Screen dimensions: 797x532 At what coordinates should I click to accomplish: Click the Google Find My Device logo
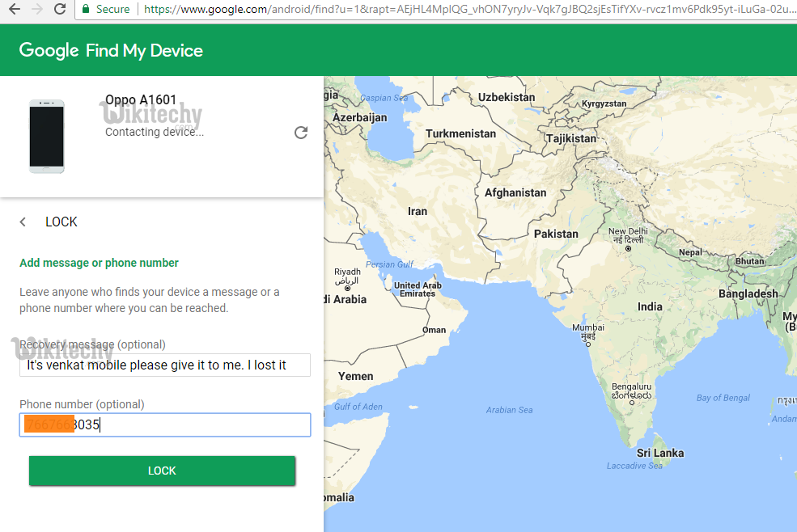[x=111, y=50]
